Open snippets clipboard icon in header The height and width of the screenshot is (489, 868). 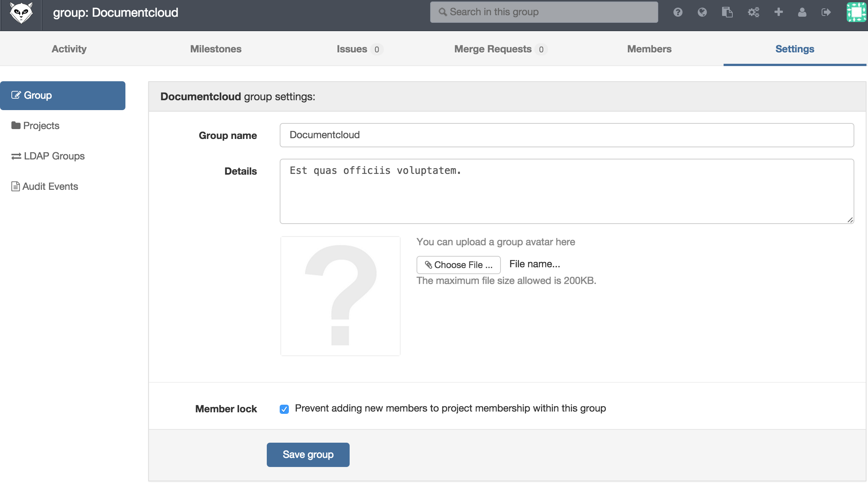727,12
